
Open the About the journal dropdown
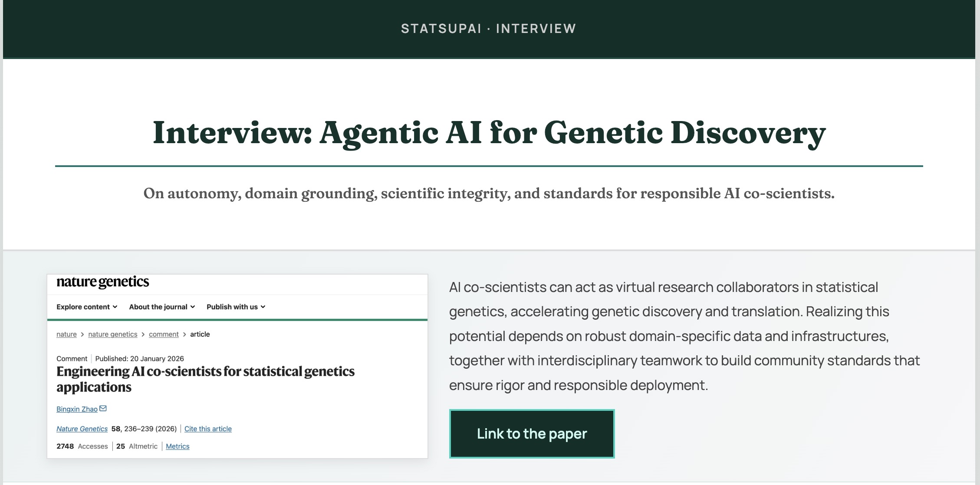pyautogui.click(x=162, y=307)
